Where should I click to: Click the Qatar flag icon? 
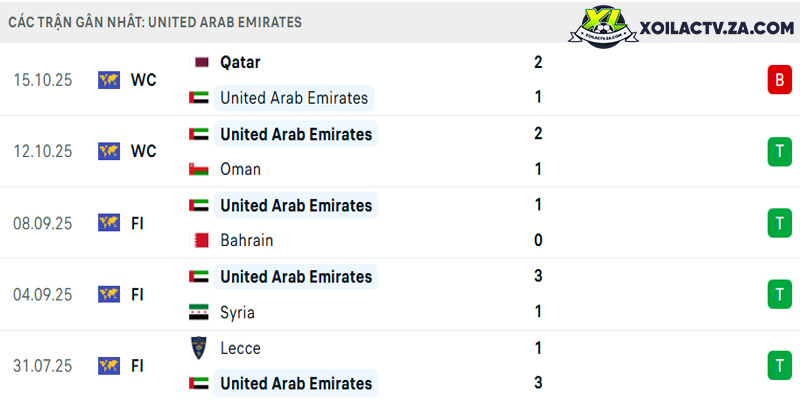tap(199, 62)
